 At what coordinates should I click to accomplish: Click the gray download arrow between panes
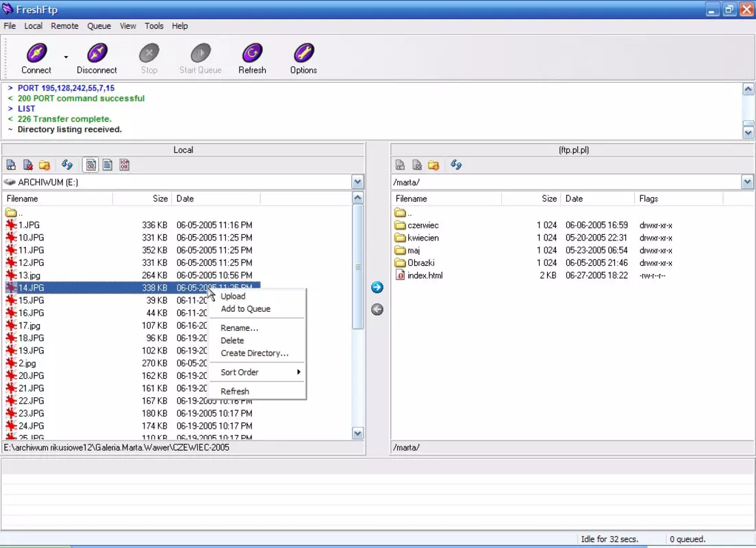(x=377, y=310)
